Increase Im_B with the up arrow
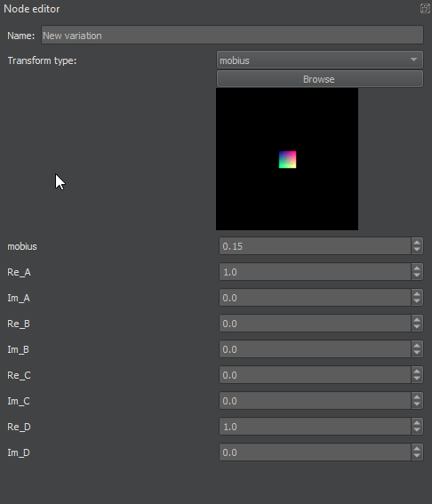The width and height of the screenshot is (432, 504). coord(417,346)
